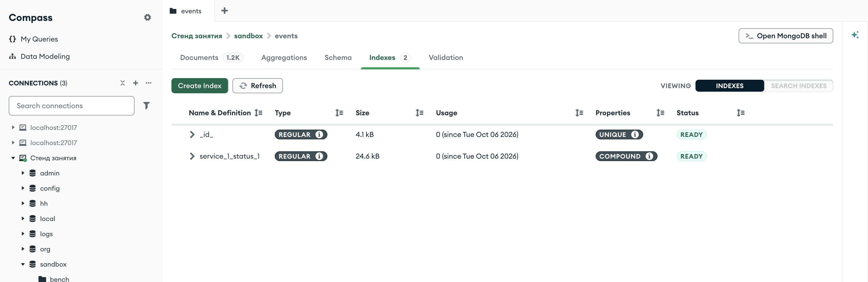Select the org database
The height and width of the screenshot is (282, 868).
pyautogui.click(x=45, y=249)
